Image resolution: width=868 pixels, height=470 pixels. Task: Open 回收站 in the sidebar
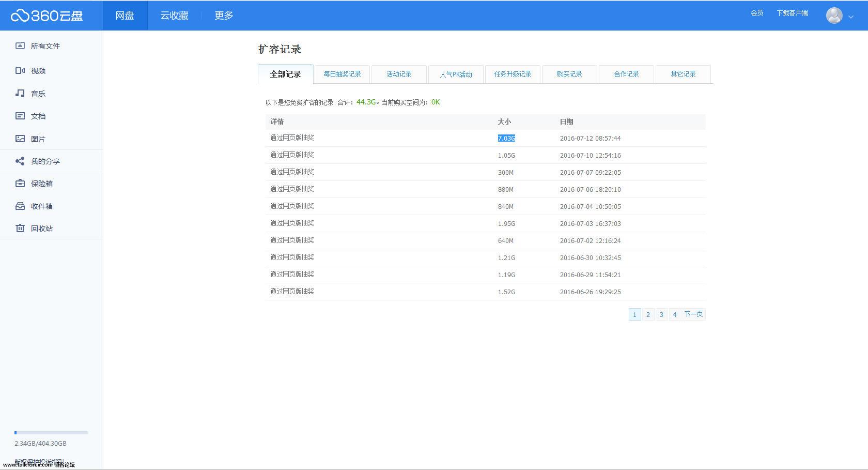[x=42, y=229]
